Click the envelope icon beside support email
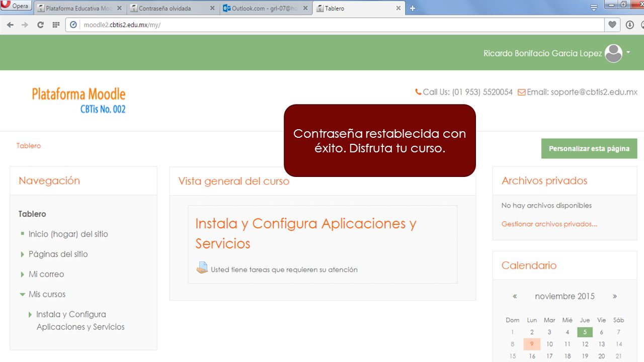This screenshot has height=362, width=644. click(x=521, y=93)
